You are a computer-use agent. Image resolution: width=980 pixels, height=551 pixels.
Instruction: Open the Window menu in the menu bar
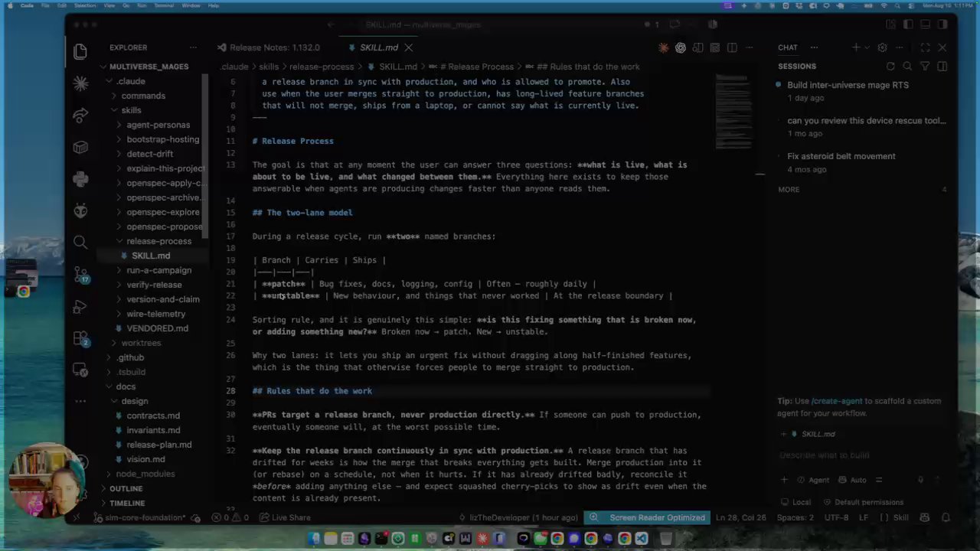(x=191, y=5)
